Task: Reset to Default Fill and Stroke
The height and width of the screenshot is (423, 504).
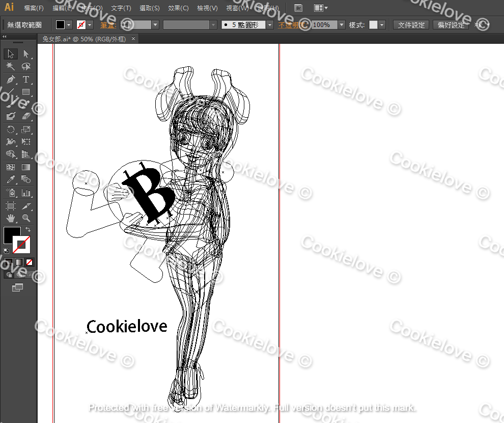Action: click(6, 250)
